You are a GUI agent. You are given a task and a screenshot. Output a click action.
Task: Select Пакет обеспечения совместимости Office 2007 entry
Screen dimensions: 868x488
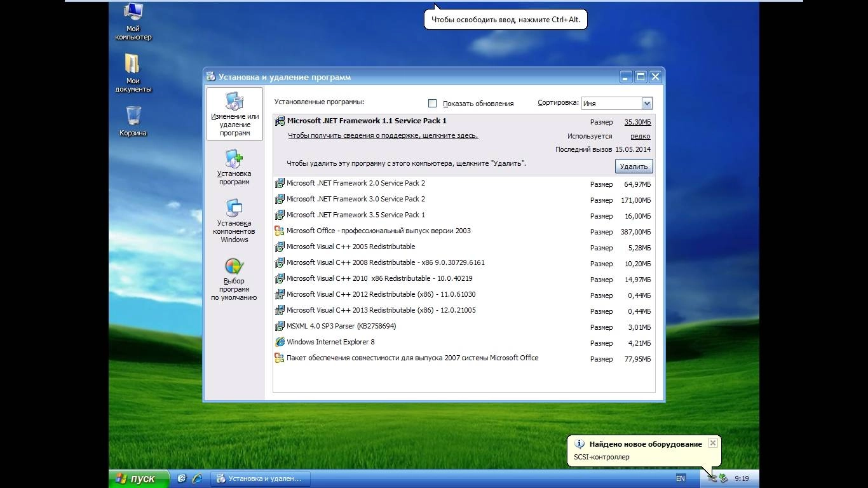point(464,358)
